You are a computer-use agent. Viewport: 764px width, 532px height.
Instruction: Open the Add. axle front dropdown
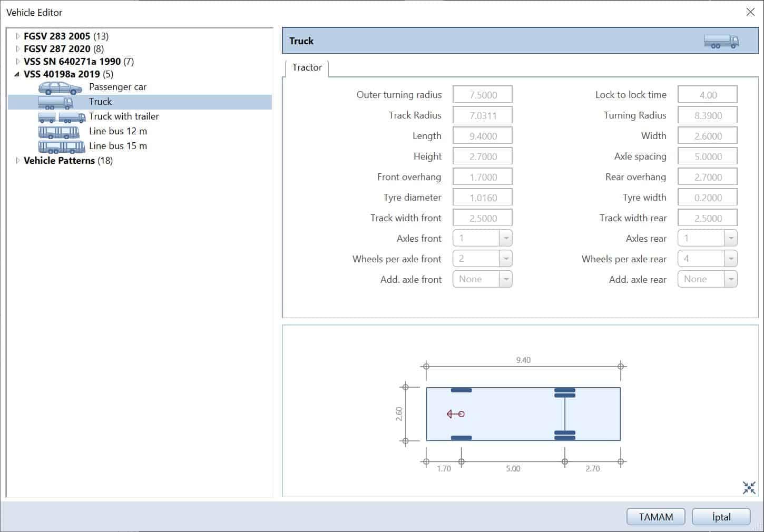click(505, 280)
